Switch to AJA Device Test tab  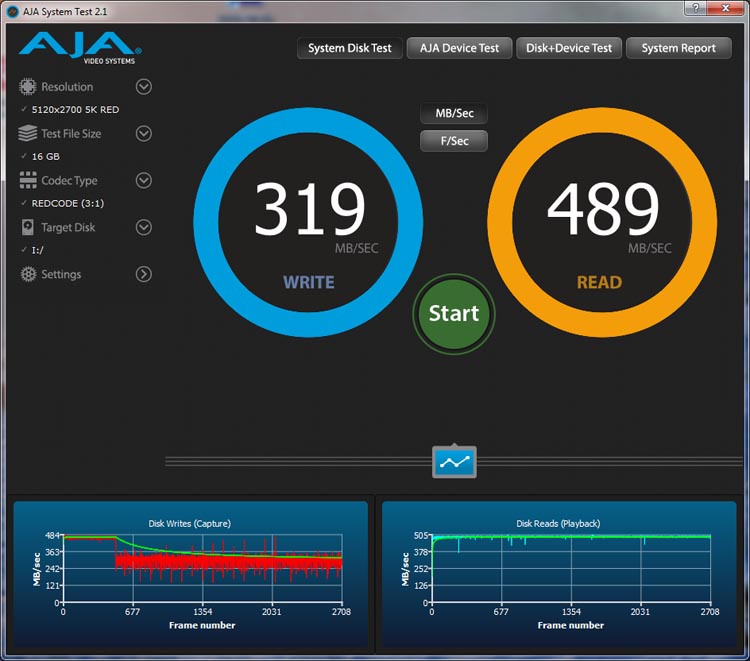tap(459, 48)
